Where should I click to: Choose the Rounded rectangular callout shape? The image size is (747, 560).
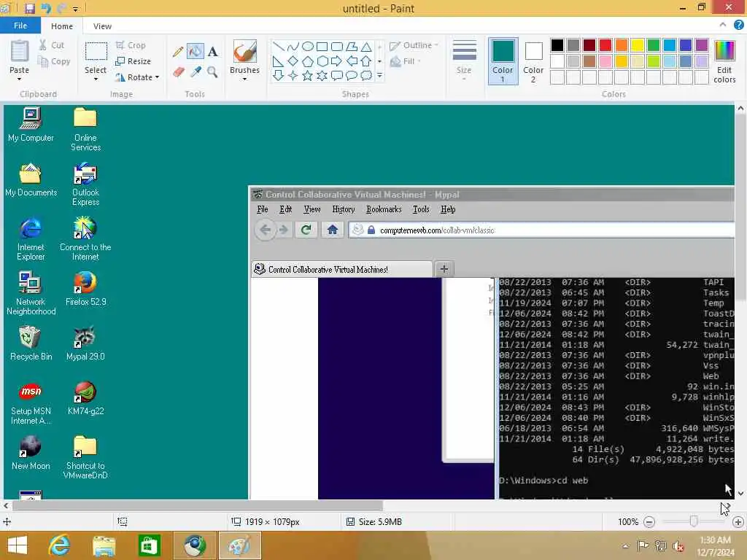(337, 76)
